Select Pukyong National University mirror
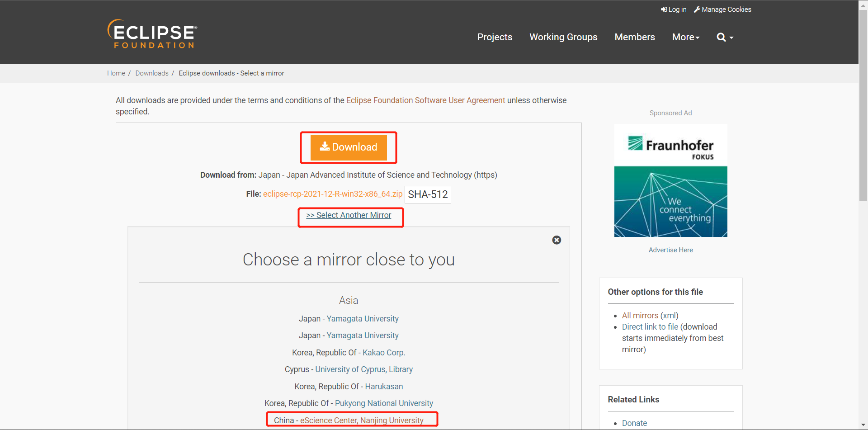 click(x=384, y=403)
